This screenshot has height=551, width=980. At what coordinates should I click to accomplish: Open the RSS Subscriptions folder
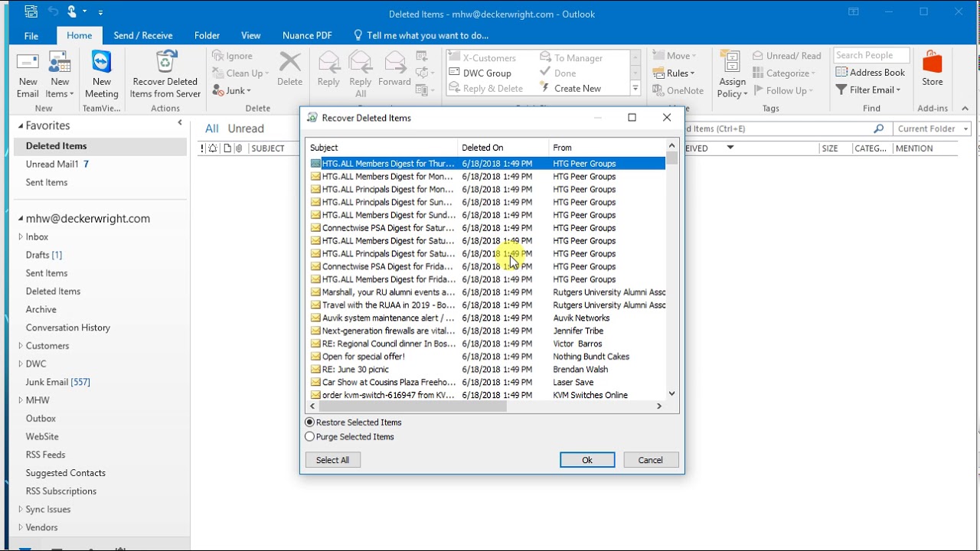pyautogui.click(x=61, y=491)
